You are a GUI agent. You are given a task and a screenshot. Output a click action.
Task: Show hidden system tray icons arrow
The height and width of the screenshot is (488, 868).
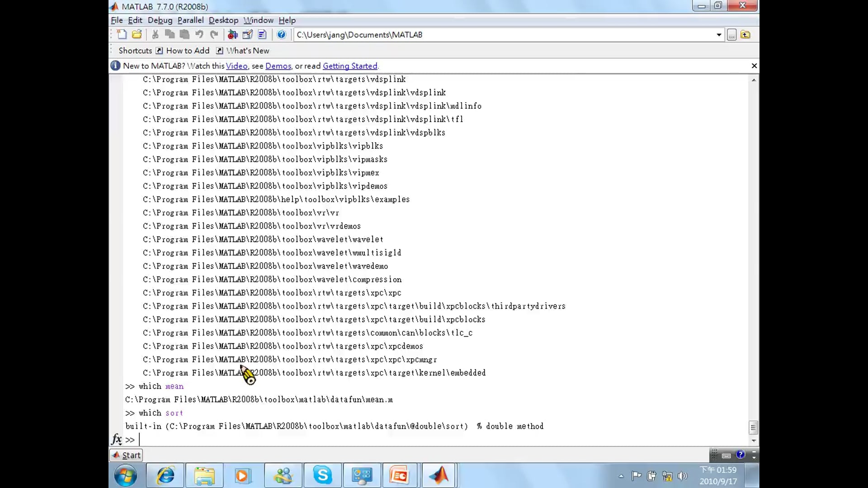621,476
